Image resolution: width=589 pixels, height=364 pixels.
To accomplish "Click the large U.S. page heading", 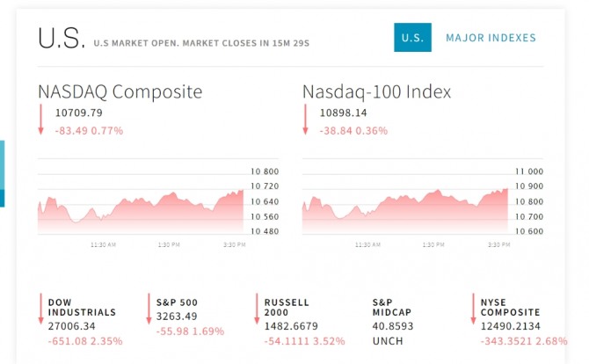I will (62, 39).
